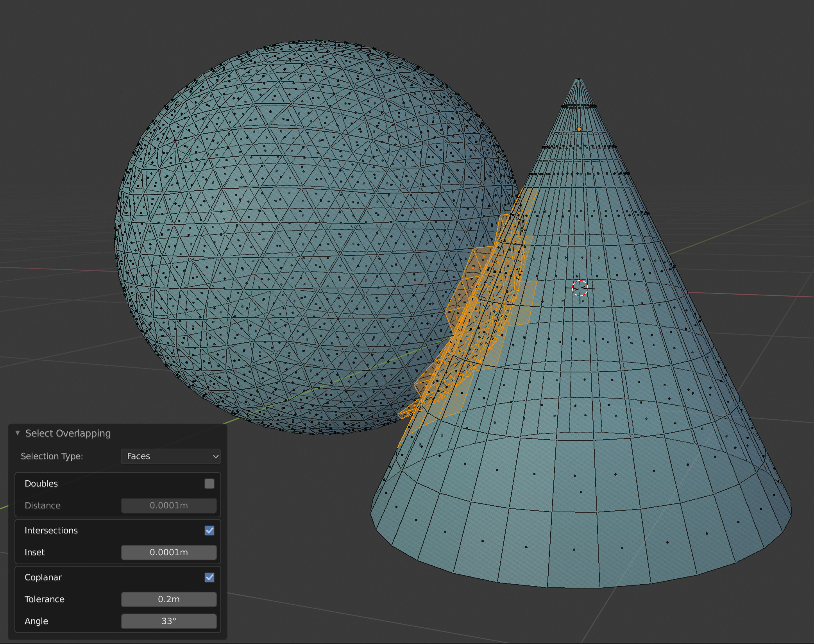The height and width of the screenshot is (644, 814).
Task: Click the Selection Type label
Action: click(x=52, y=456)
